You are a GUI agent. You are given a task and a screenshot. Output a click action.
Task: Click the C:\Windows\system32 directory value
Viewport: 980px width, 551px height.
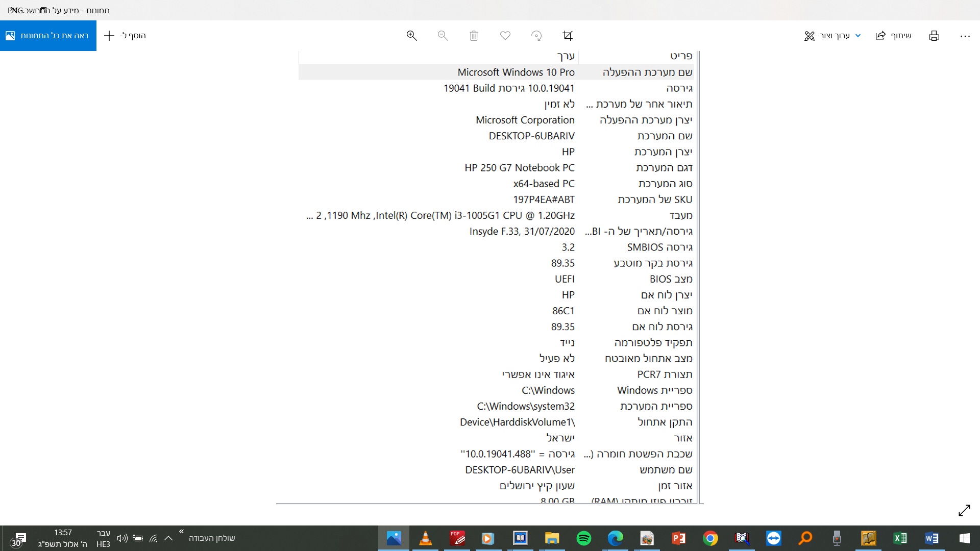tap(525, 407)
